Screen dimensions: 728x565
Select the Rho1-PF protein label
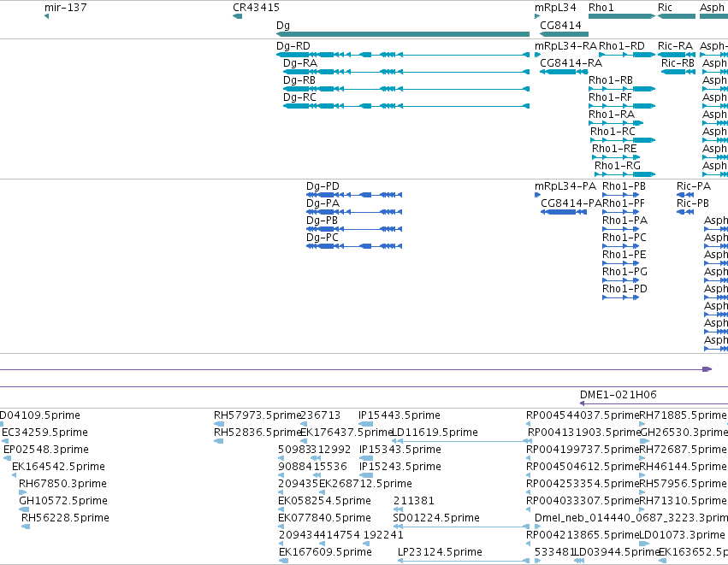click(624, 203)
